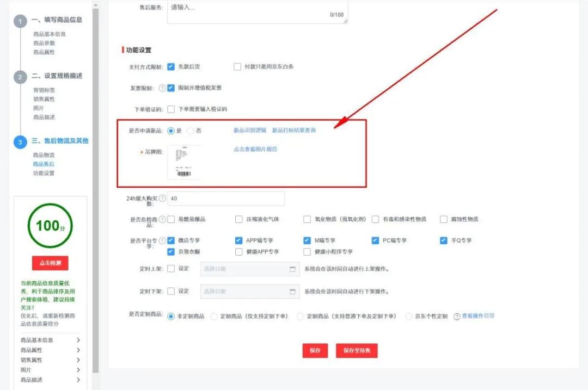Open calendar icon in 定时下架 date field
The height and width of the screenshot is (390, 588).
pyautogui.click(x=293, y=291)
